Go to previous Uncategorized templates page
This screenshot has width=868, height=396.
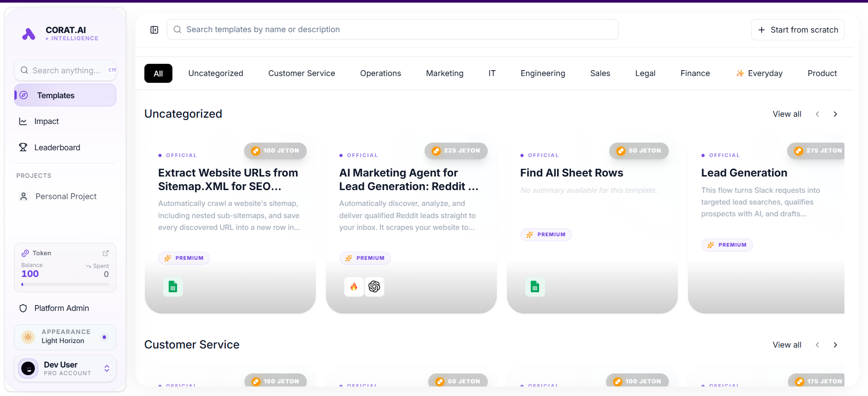coord(817,114)
